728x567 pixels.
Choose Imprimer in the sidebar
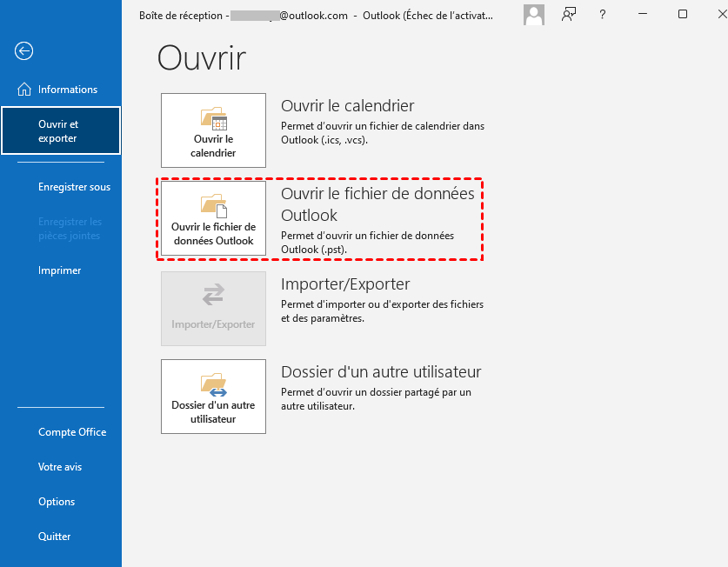pyautogui.click(x=59, y=270)
